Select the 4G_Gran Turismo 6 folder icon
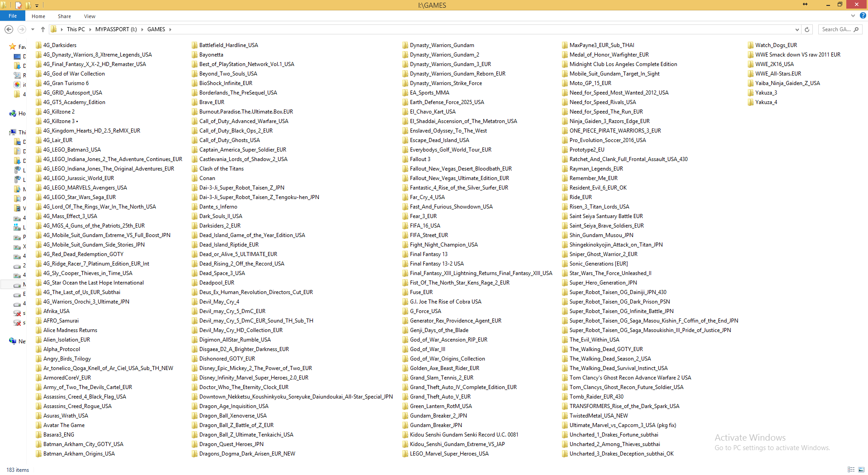Screen dimensions: 868x475 click(x=39, y=83)
